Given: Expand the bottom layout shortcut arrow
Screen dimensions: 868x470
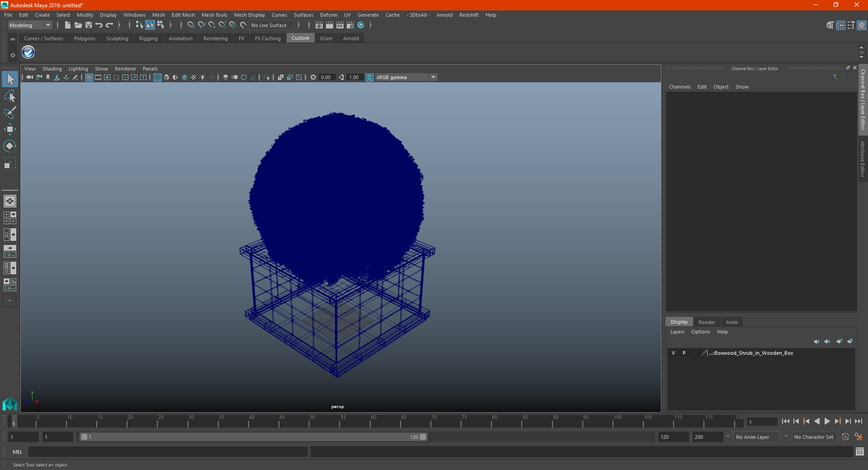Looking at the screenshot, I should [x=9, y=301].
